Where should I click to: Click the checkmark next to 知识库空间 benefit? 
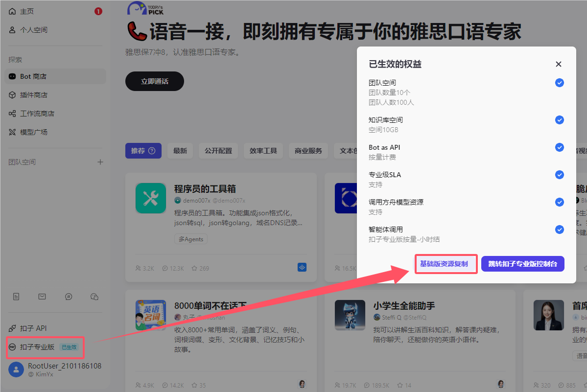[559, 120]
